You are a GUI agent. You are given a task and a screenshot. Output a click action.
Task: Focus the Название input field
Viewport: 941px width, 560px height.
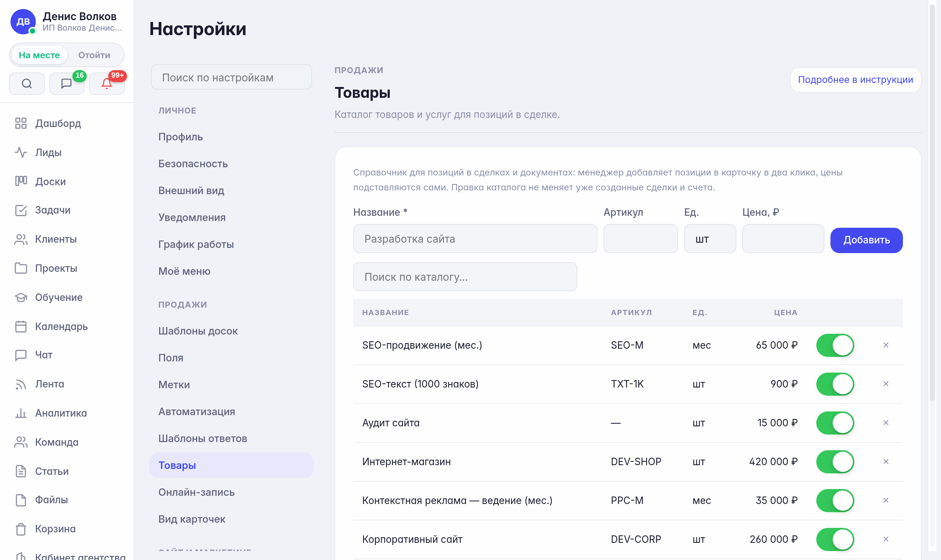click(x=475, y=239)
